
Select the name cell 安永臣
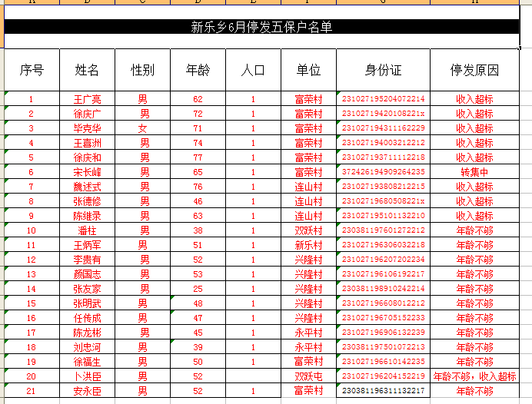tap(87, 390)
